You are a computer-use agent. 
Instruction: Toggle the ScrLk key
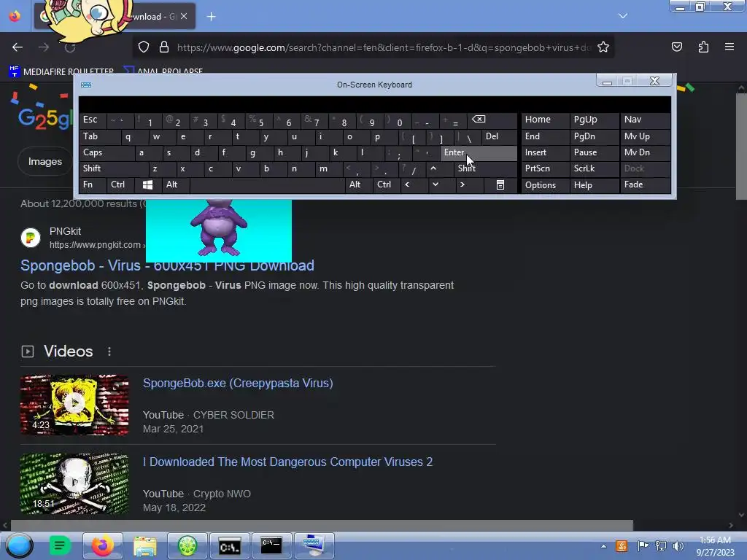click(x=594, y=168)
